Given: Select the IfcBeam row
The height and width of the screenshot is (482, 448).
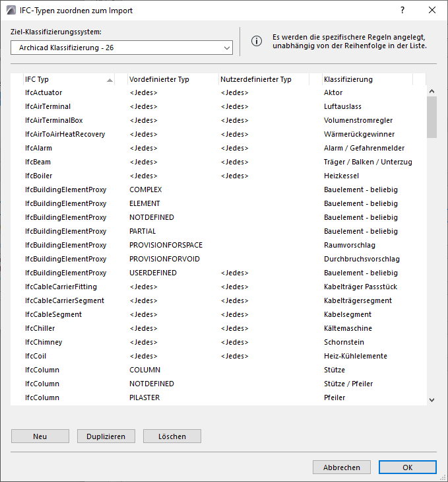Looking at the screenshot, I should [x=218, y=162].
